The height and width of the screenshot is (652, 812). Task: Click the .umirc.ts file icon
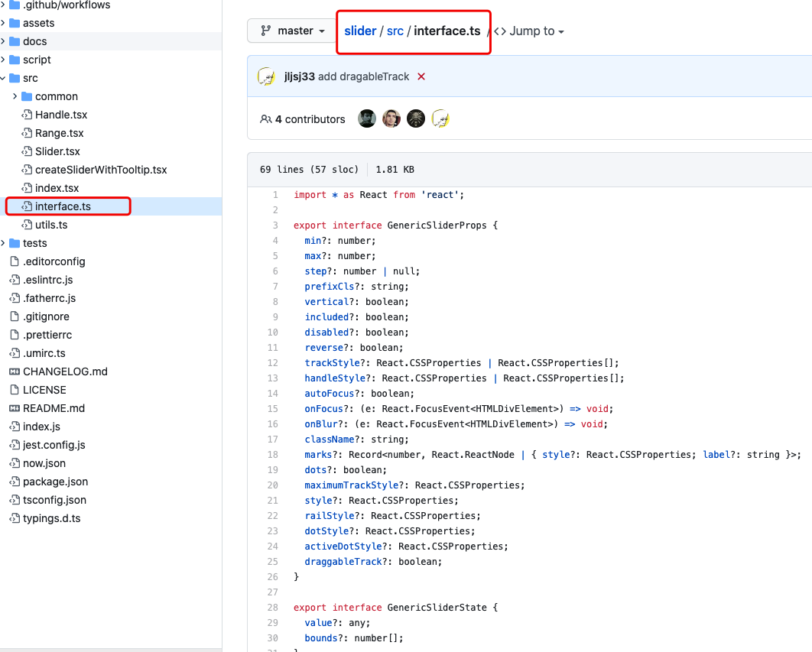pyautogui.click(x=15, y=353)
